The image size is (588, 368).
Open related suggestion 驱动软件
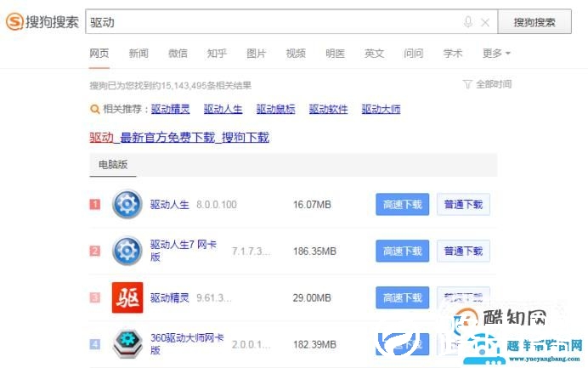[x=329, y=109]
